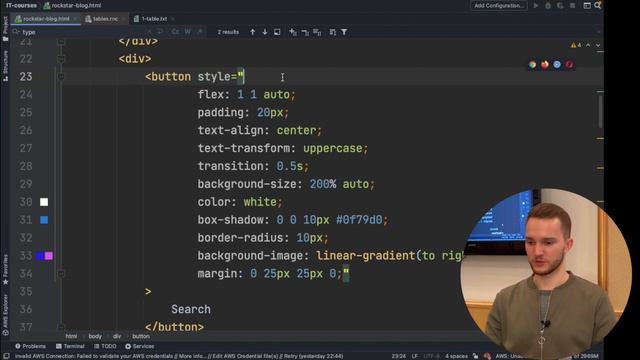Select 'button' in the breadcrumb bar
Image resolution: width=640 pixels, height=360 pixels.
141,336
